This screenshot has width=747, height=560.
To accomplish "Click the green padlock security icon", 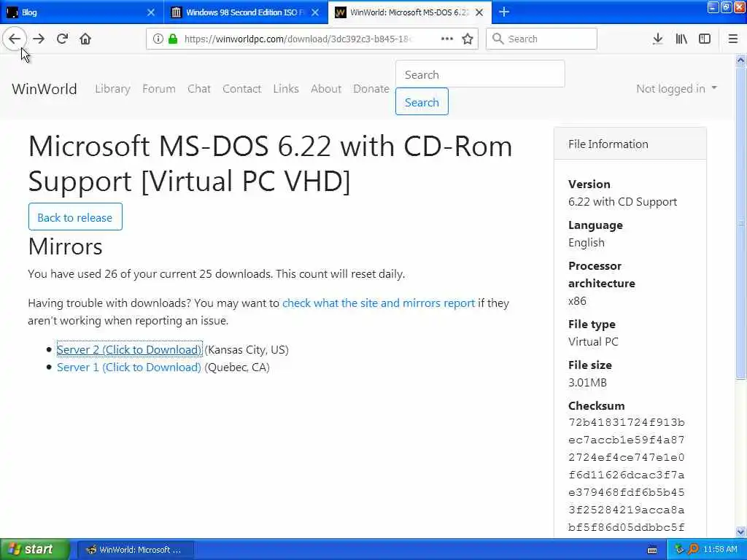I will click(173, 39).
